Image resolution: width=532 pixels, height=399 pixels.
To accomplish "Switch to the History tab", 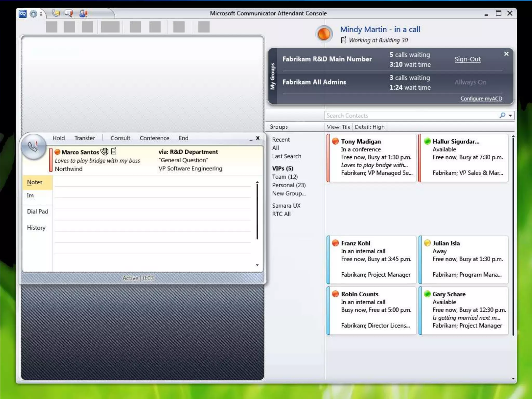I will tap(36, 228).
